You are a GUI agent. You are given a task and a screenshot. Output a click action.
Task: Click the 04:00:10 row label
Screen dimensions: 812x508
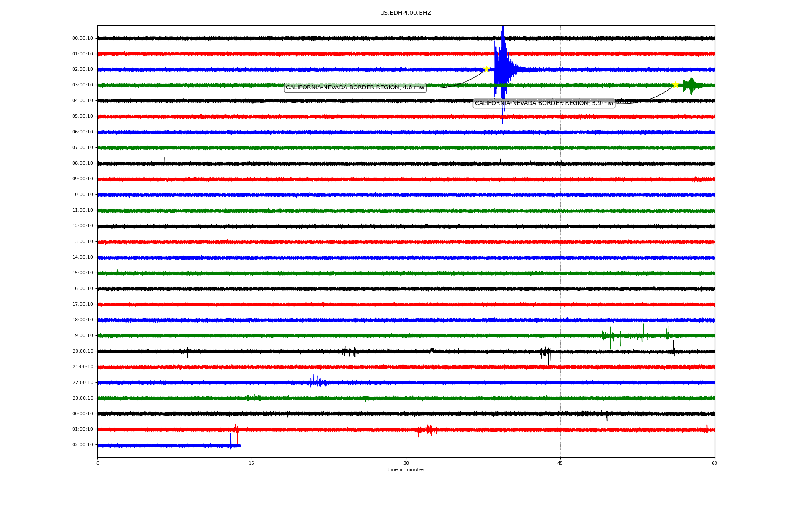[x=82, y=100]
